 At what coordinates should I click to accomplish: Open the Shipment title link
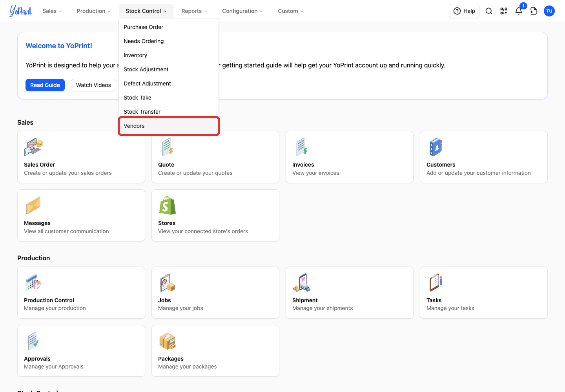(305, 300)
